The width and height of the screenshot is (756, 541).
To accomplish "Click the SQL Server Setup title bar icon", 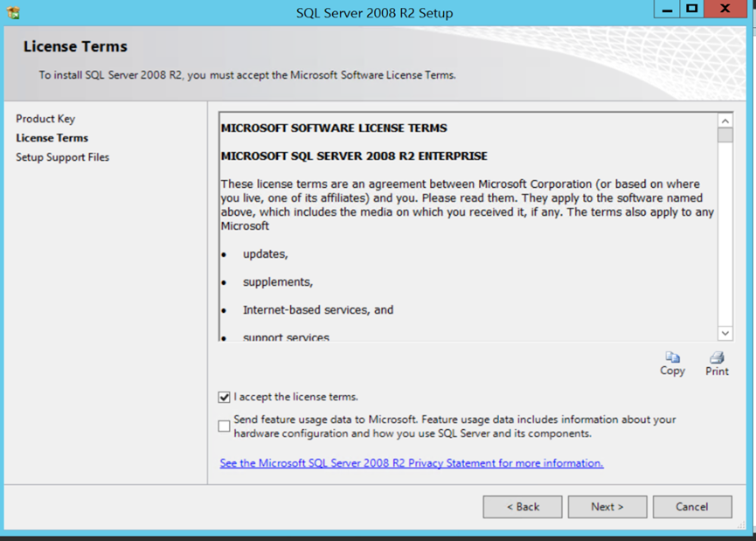I will tap(13, 12).
